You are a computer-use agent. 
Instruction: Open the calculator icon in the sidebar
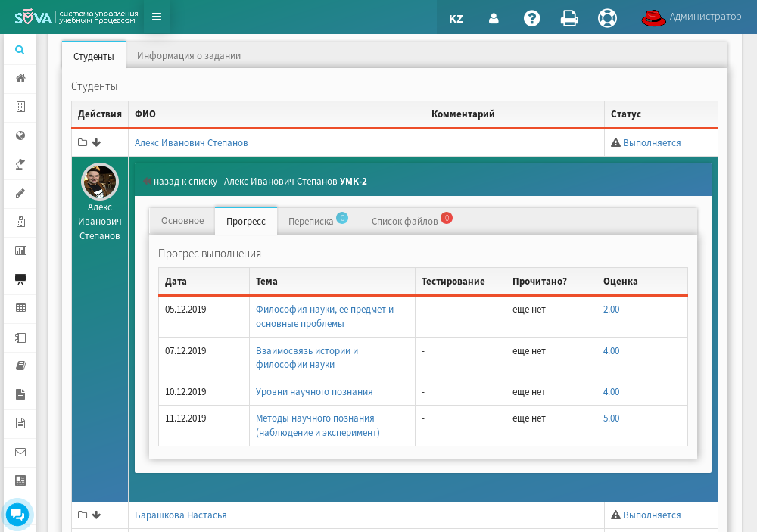(20, 481)
